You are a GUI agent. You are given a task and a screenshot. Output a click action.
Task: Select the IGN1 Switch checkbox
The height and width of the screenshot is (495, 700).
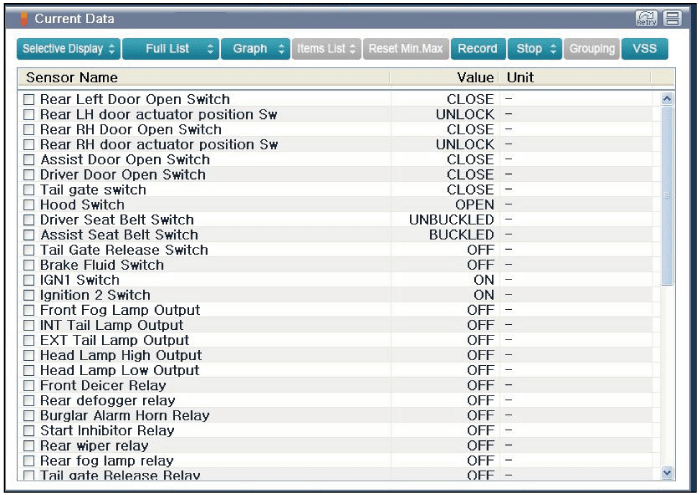click(x=29, y=280)
